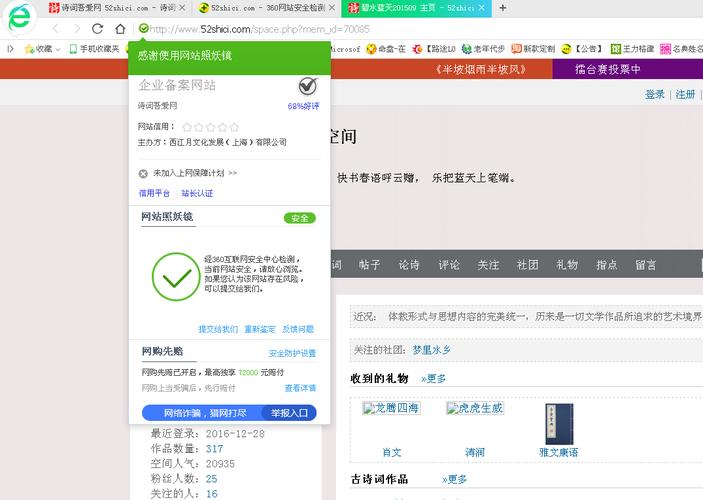Click the green 安全 status badge

coord(299,218)
